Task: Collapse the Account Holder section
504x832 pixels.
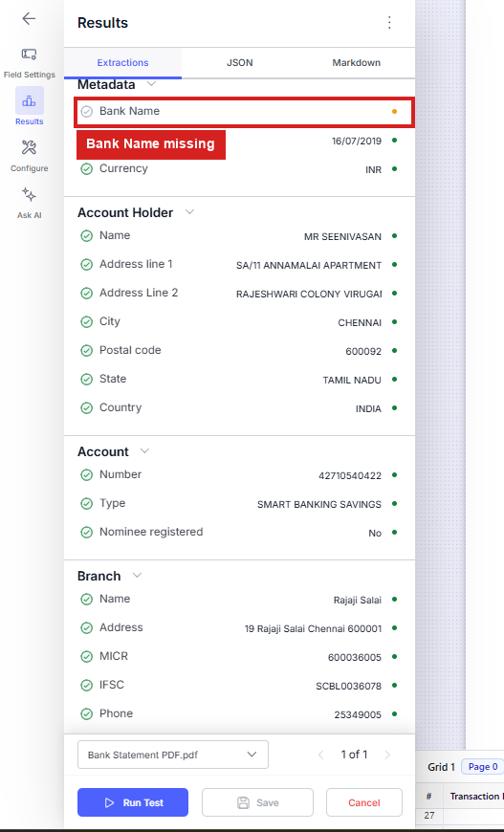Action: pyautogui.click(x=189, y=212)
